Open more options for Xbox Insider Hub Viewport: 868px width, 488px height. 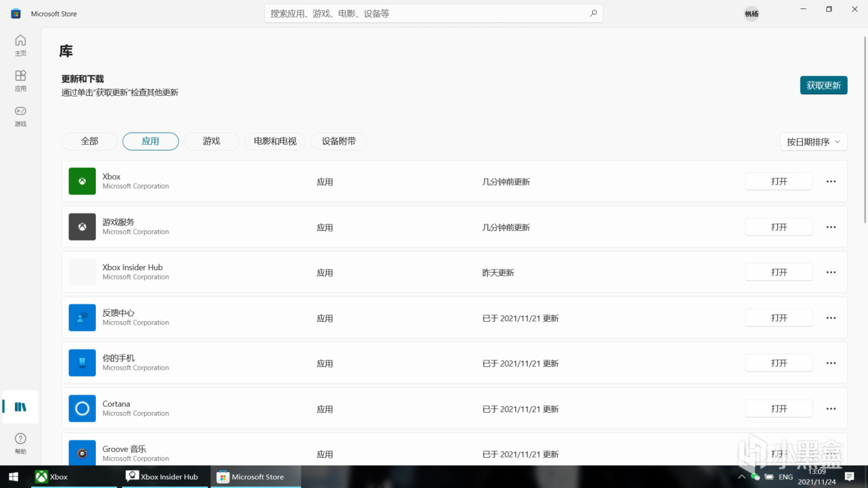pos(831,272)
